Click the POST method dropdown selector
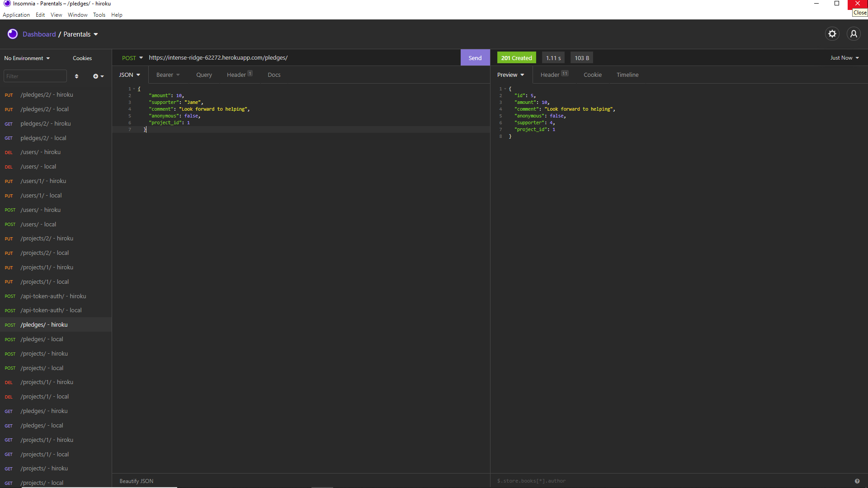This screenshot has width=868, height=488. click(132, 58)
